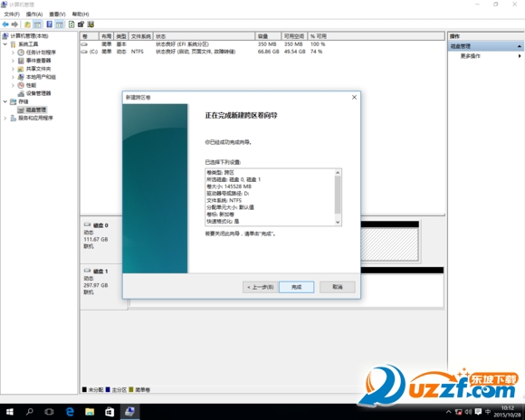The width and height of the screenshot is (525, 420).
Task: Open the 操作(A) menu
Action: point(34,14)
